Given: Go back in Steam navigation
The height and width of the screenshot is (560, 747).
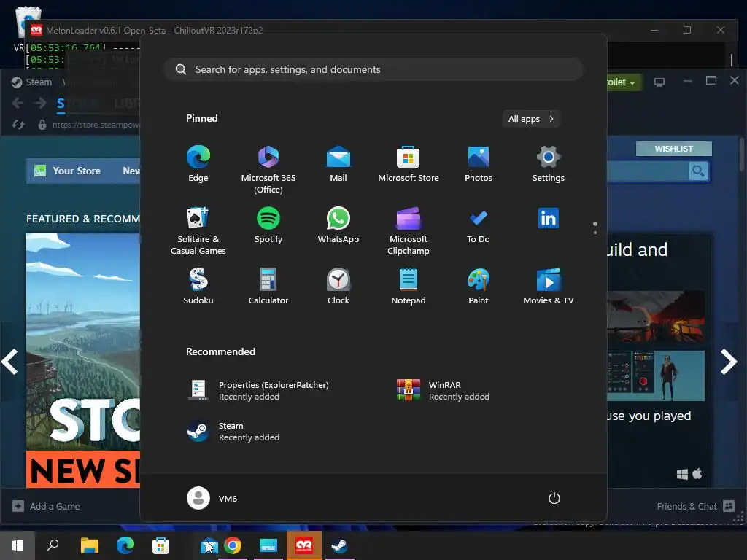Looking at the screenshot, I should [x=18, y=103].
